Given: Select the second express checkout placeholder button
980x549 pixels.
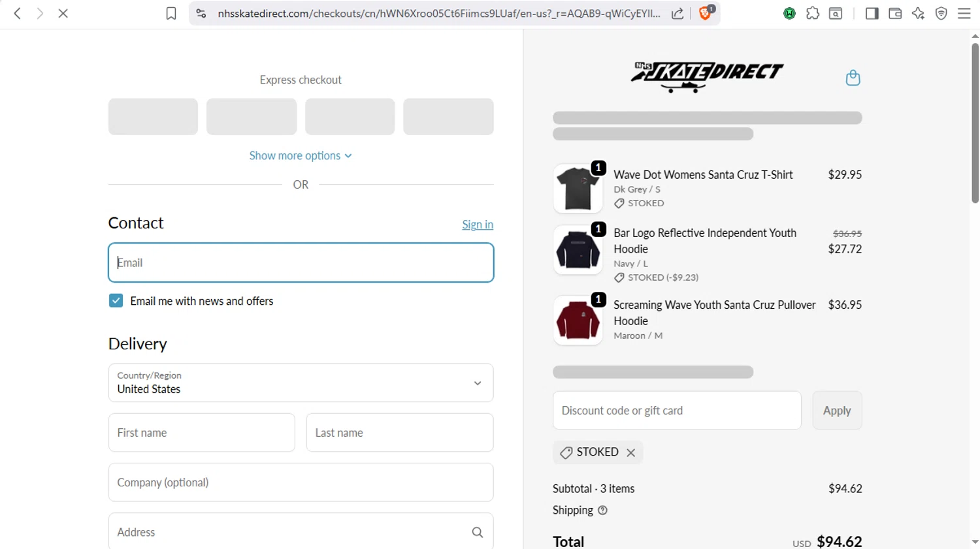Looking at the screenshot, I should 252,117.
